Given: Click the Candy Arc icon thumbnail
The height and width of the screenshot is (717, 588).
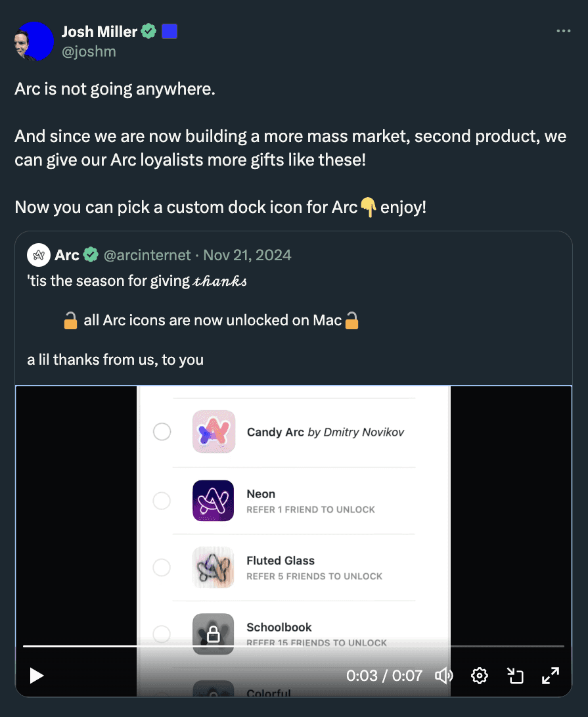Looking at the screenshot, I should [213, 432].
